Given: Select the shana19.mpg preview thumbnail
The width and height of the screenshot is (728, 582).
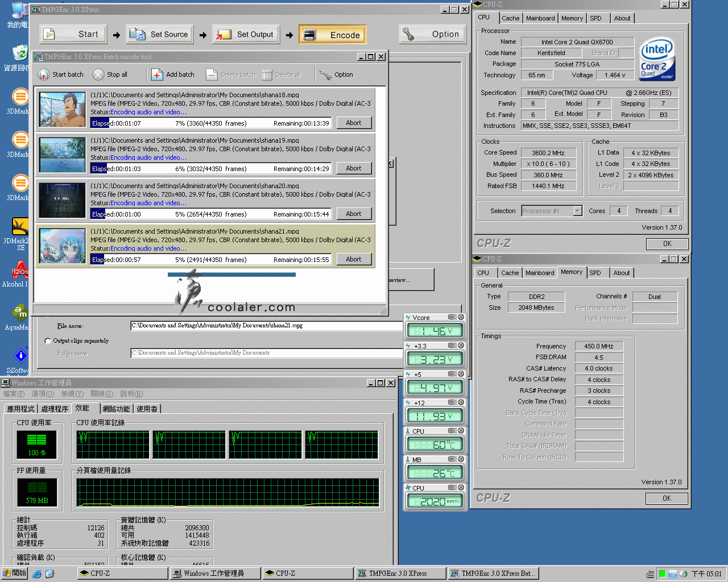Looking at the screenshot, I should click(x=63, y=155).
